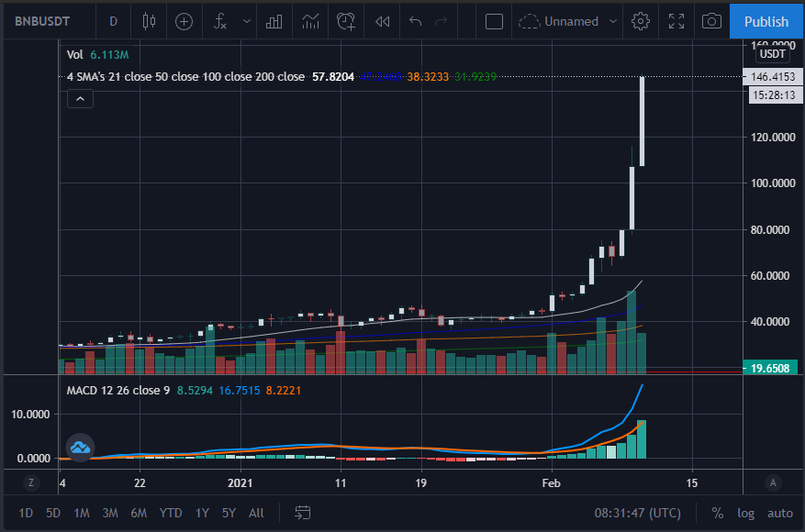Set range to 3M

click(x=110, y=513)
